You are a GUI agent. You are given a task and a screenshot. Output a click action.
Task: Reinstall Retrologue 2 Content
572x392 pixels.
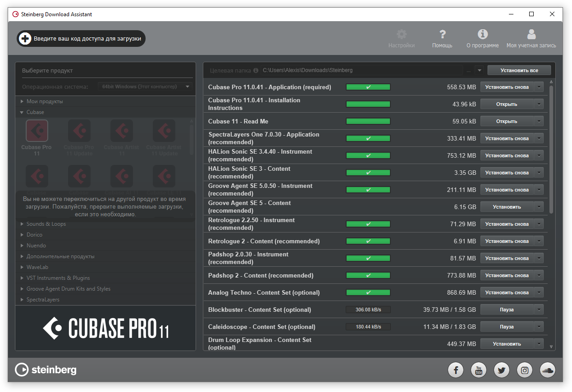coord(507,241)
